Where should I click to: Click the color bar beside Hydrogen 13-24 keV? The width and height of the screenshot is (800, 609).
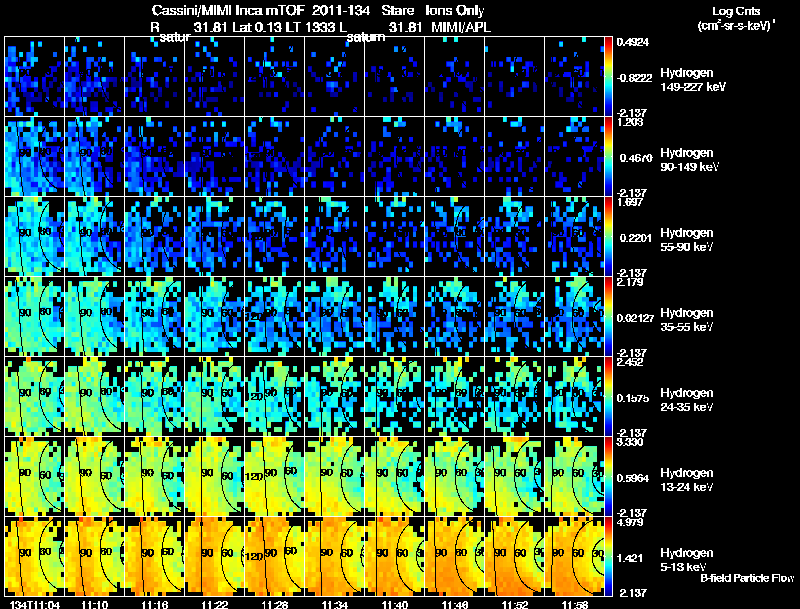coord(608,477)
